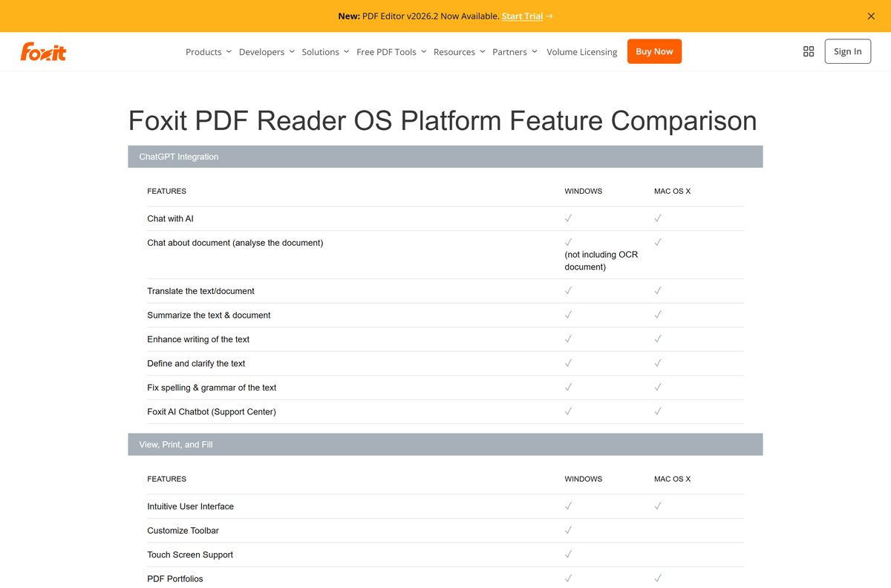This screenshot has height=588, width=891.
Task: Click the Sign In button
Action: coord(848,51)
